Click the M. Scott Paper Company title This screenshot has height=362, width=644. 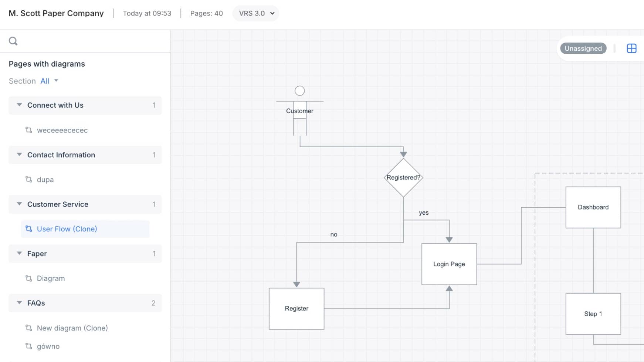pyautogui.click(x=56, y=13)
